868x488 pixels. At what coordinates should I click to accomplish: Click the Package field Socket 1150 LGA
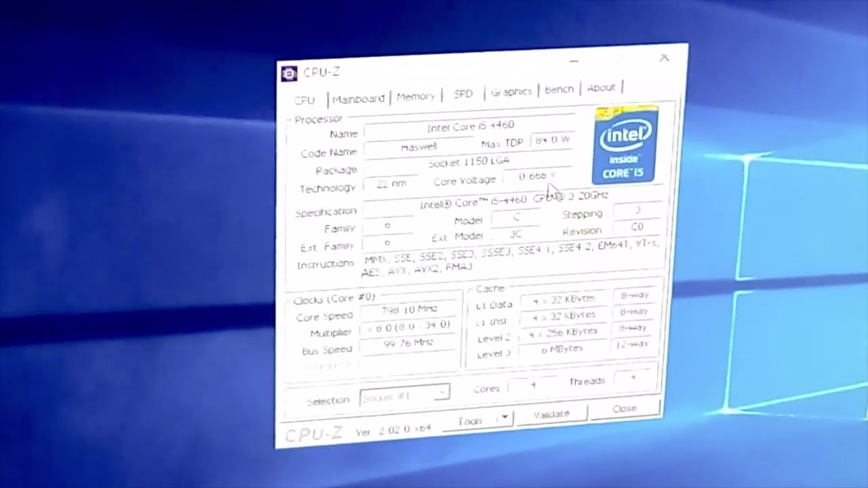468,163
